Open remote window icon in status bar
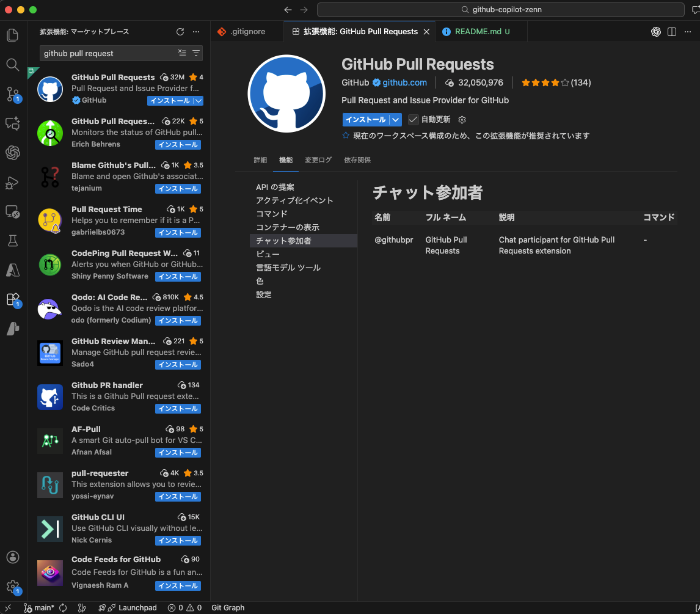Viewport: 700px width, 614px height. point(8,608)
